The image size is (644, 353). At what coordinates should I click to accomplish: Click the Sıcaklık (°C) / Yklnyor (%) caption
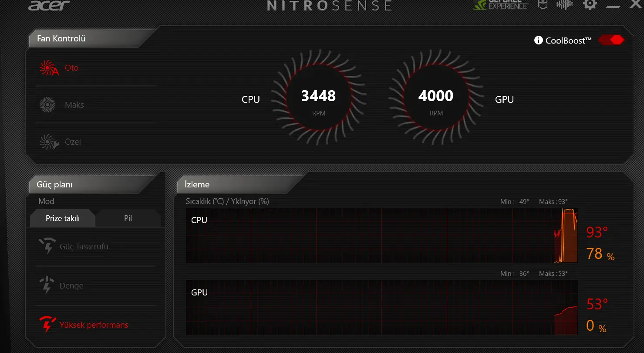(227, 201)
